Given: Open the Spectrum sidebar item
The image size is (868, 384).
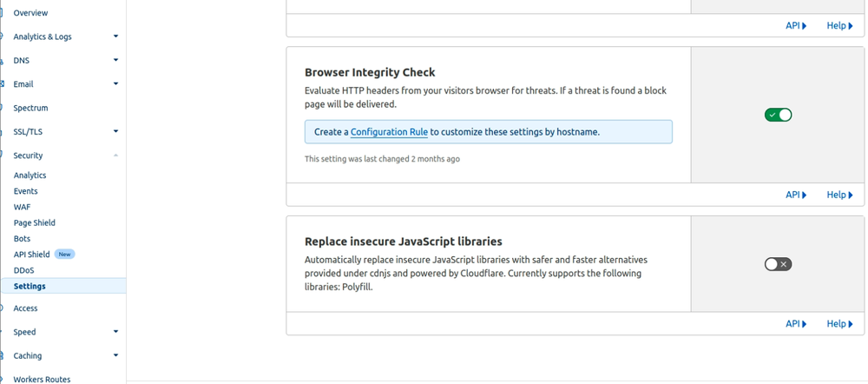Looking at the screenshot, I should 30,108.
